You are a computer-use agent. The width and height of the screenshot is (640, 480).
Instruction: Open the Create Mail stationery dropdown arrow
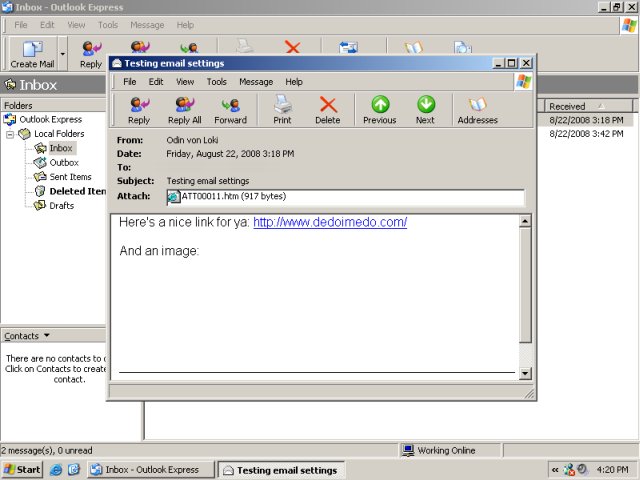coord(62,54)
